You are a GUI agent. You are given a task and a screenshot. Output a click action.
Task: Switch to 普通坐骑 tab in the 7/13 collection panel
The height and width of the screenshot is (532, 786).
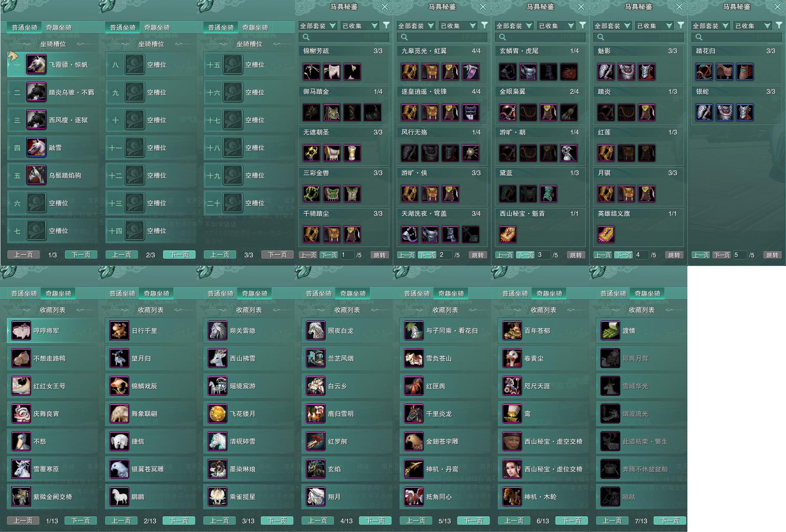(x=613, y=293)
